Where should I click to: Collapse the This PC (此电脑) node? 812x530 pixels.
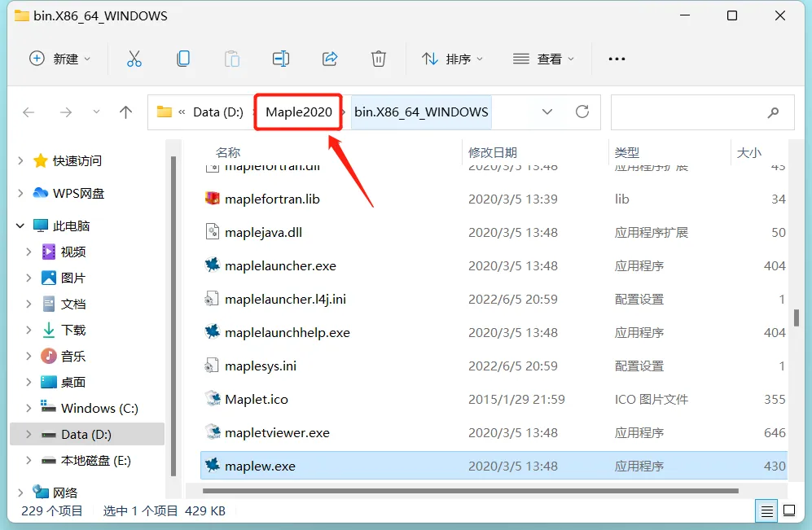(20, 226)
